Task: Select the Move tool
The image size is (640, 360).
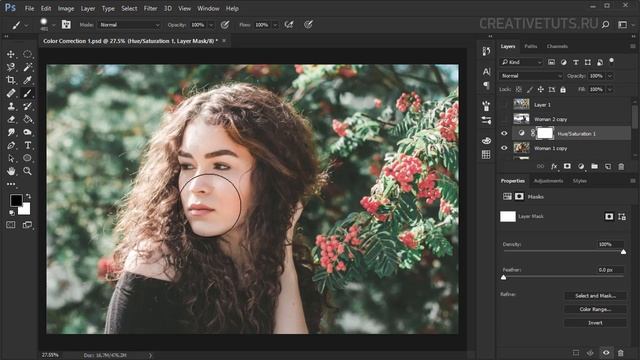Action: (11, 54)
